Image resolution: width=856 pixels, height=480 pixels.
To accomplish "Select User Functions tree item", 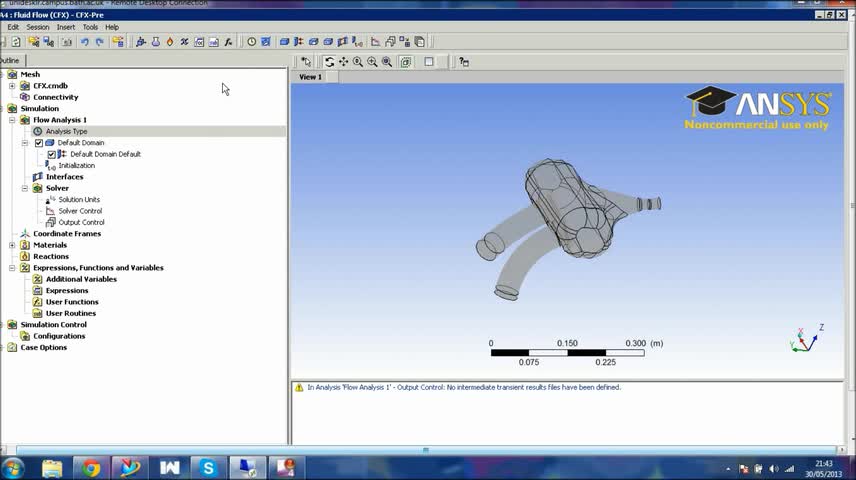I will [72, 302].
